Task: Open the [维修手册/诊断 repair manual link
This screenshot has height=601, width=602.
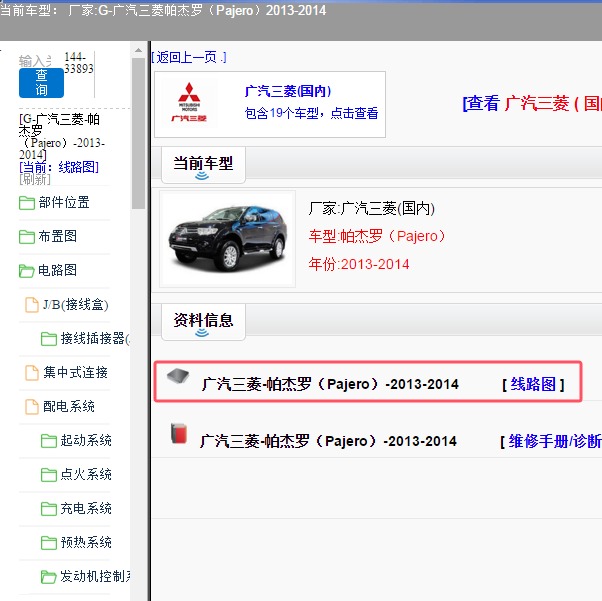Action: (x=551, y=441)
